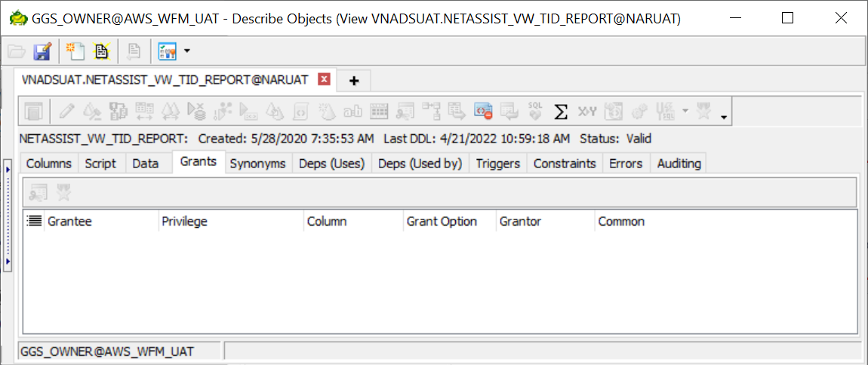Expand the object toolbar overflow arrow
Viewport: 868px width, 365px height.
725,117
